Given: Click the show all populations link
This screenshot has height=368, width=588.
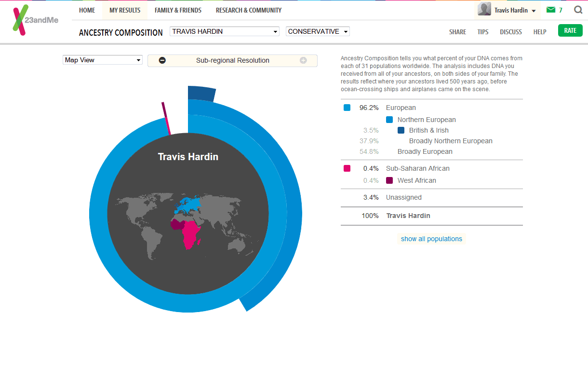Looking at the screenshot, I should coord(431,239).
